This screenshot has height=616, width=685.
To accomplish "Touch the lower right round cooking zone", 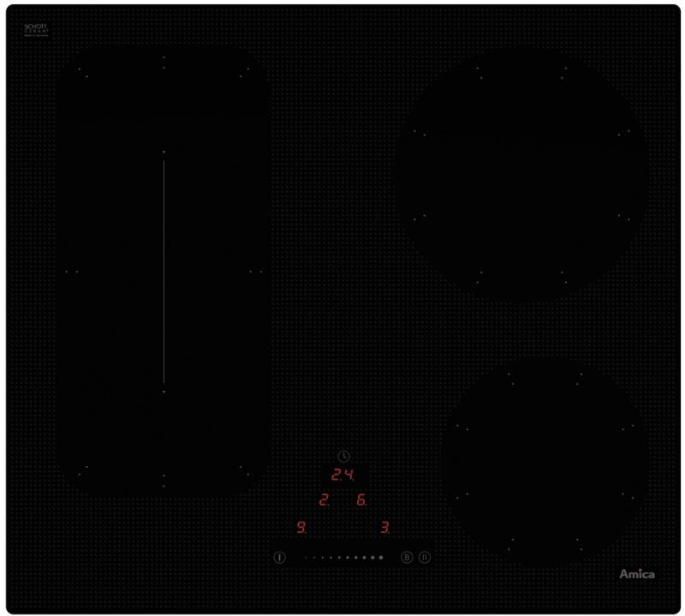I will 545,462.
